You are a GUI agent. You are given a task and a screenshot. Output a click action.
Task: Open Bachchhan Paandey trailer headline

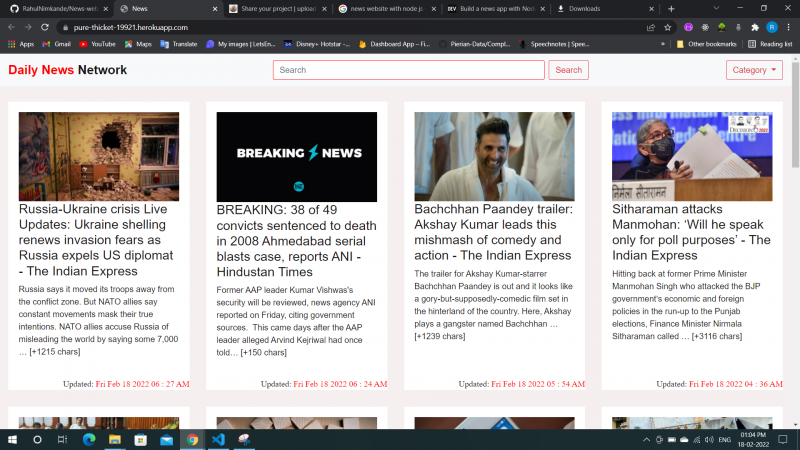493,232
